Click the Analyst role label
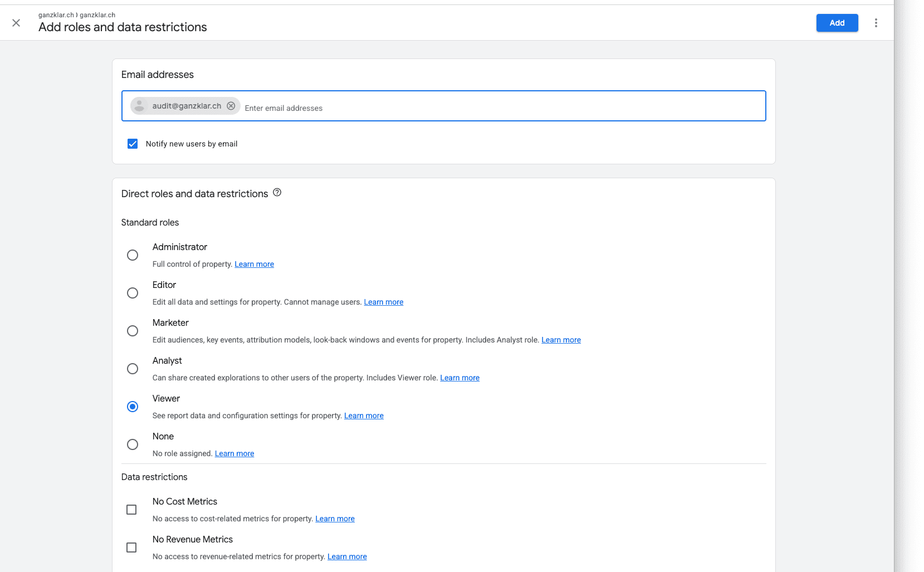924x572 pixels. coord(167,360)
